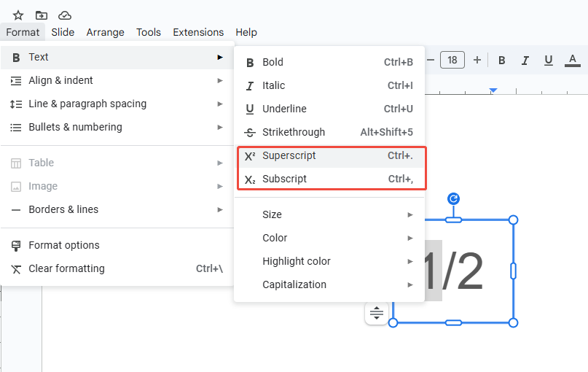Screen dimensions: 588x372
Task: Expand Align & indent submenu
Action: click(117, 80)
